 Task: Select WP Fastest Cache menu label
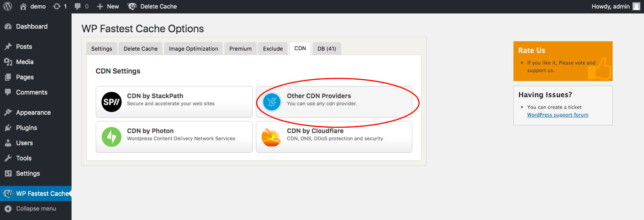pyautogui.click(x=42, y=194)
